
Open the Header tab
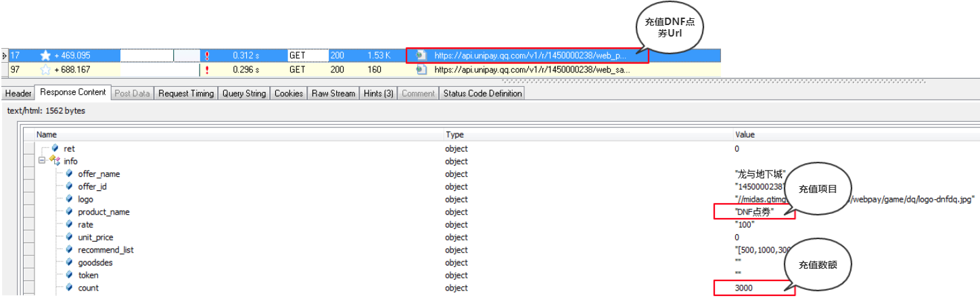click(18, 93)
